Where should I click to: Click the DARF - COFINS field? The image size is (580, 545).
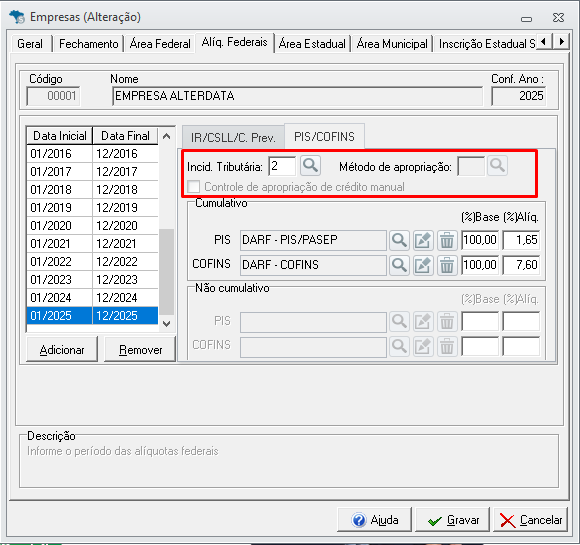[x=313, y=265]
